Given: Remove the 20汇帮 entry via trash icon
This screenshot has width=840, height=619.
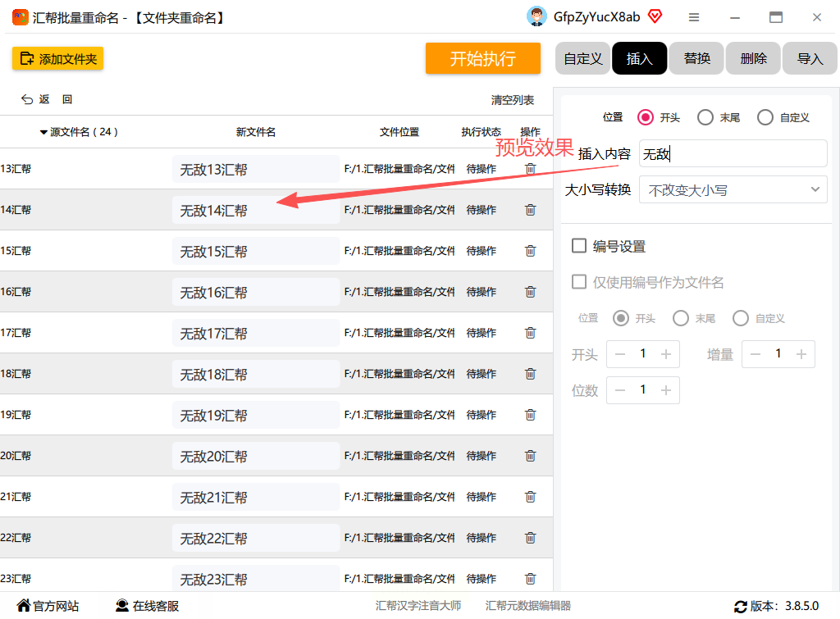Looking at the screenshot, I should pyautogui.click(x=531, y=456).
